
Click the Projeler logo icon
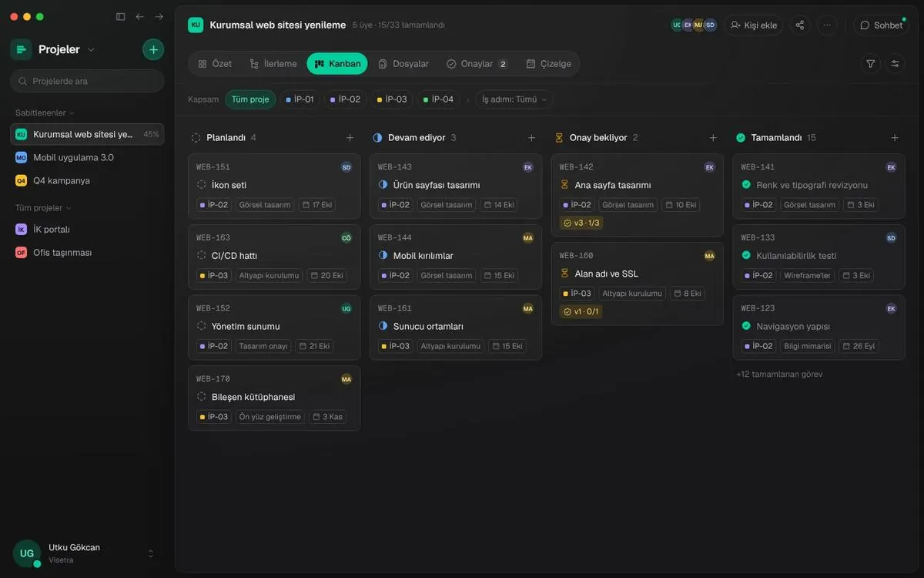(21, 49)
